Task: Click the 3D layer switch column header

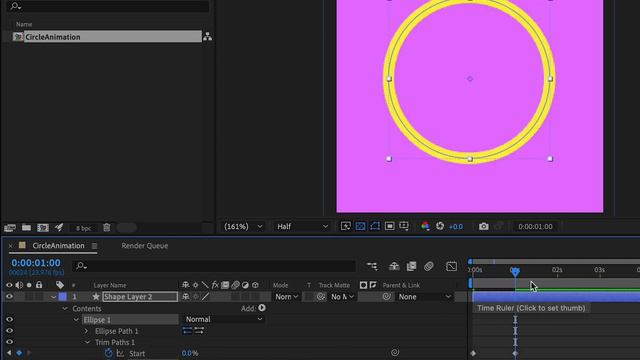Action: click(255, 285)
